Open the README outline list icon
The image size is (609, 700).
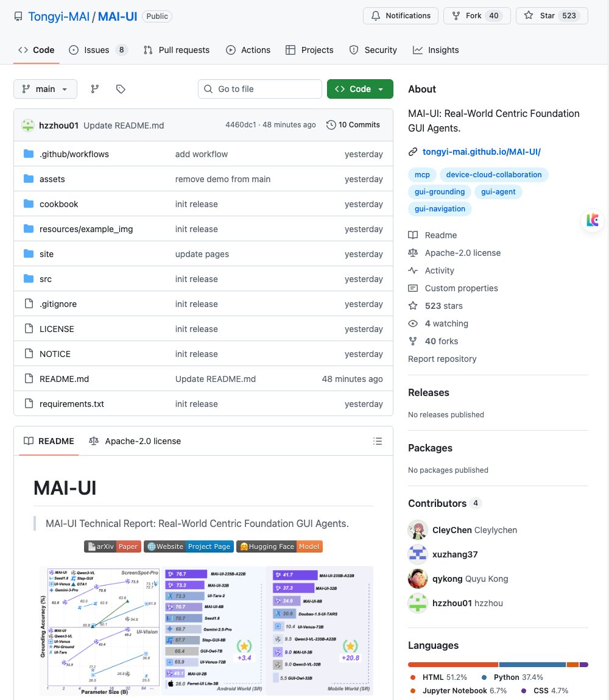coord(378,441)
